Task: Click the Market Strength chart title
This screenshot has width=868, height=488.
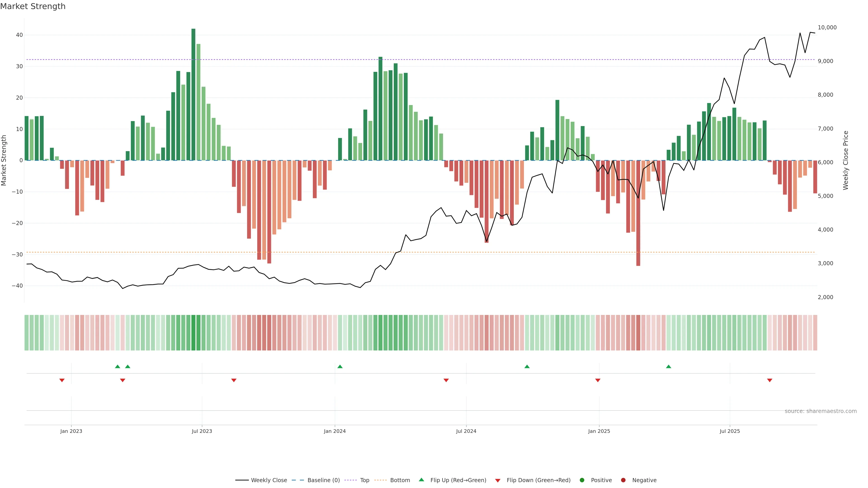Action: coord(33,6)
